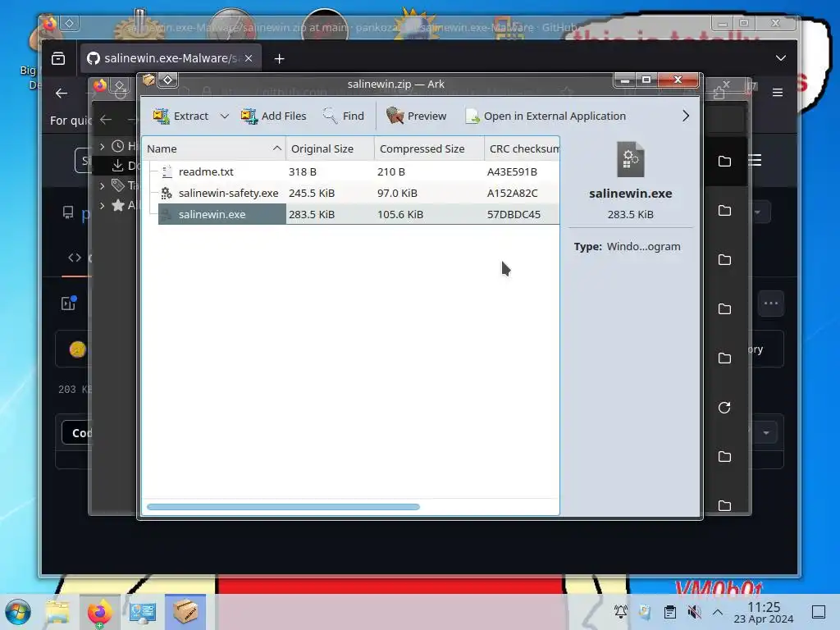Open the file manager from the taskbar
This screenshot has height=630, width=840.
pos(57,612)
